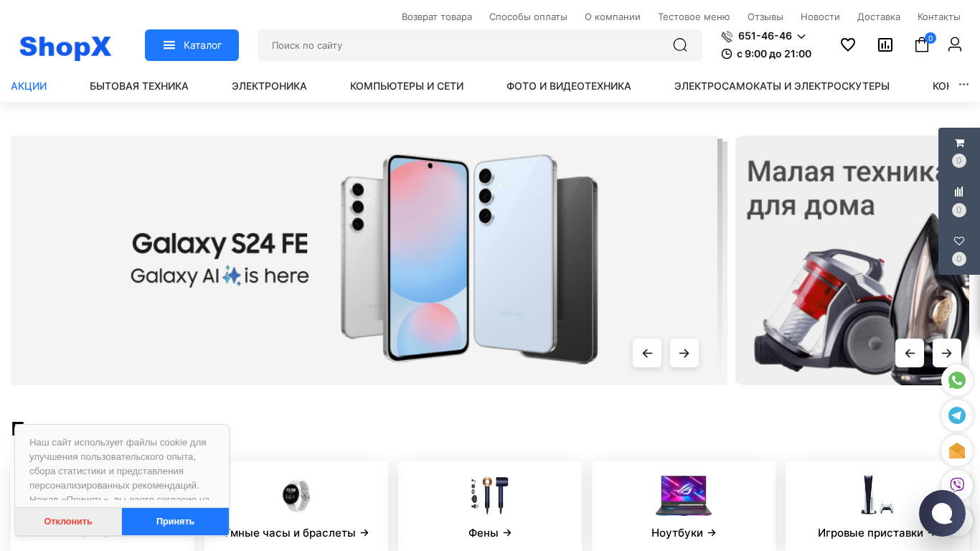Select the АКЦИИ category tab
This screenshot has width=980, height=551.
(29, 86)
